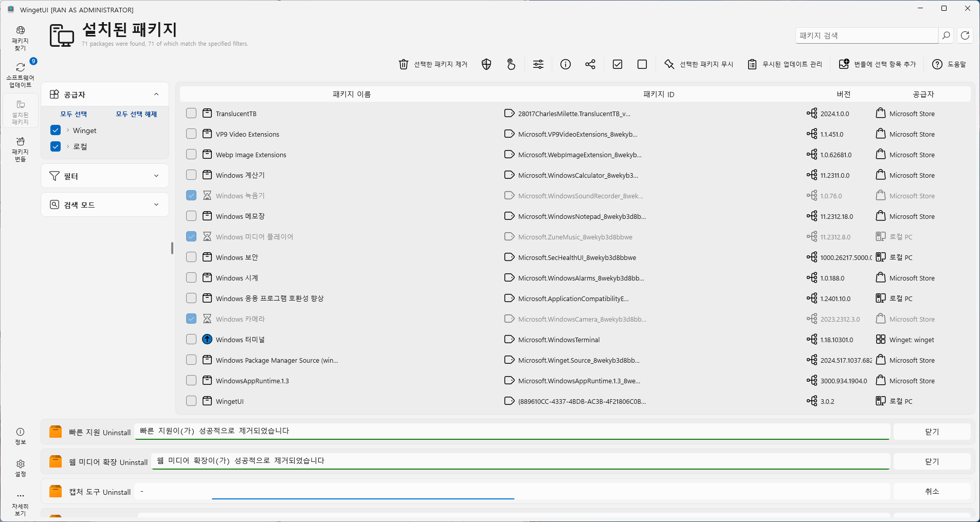
Task: Expand the Winget source tree arrow
Action: coord(68,130)
